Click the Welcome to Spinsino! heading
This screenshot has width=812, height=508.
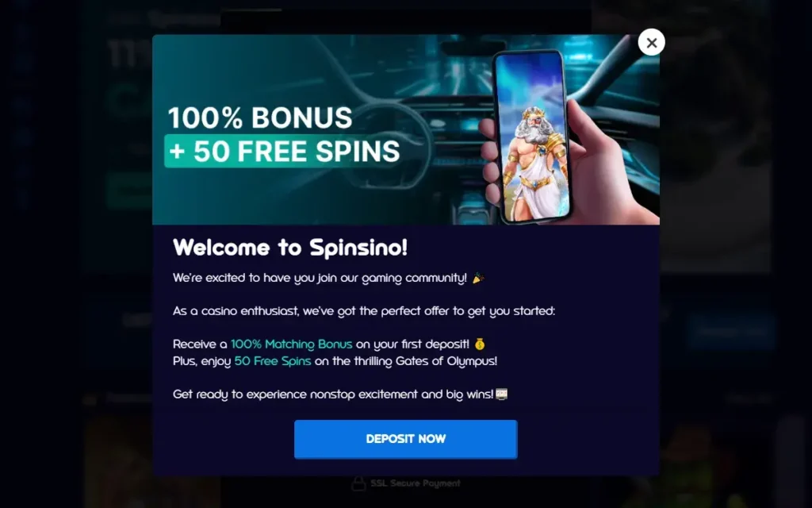290,248
